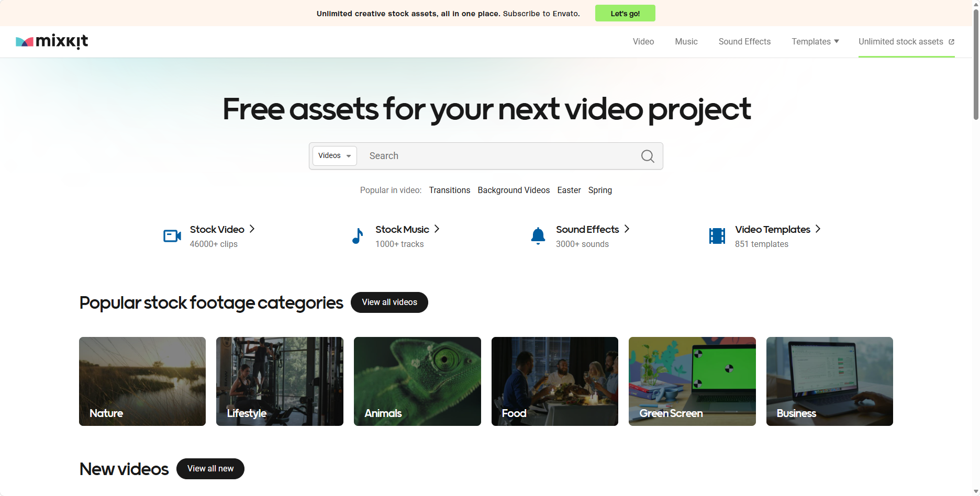Click the Sound Effects bell icon
This screenshot has width=980, height=496.
(x=538, y=236)
